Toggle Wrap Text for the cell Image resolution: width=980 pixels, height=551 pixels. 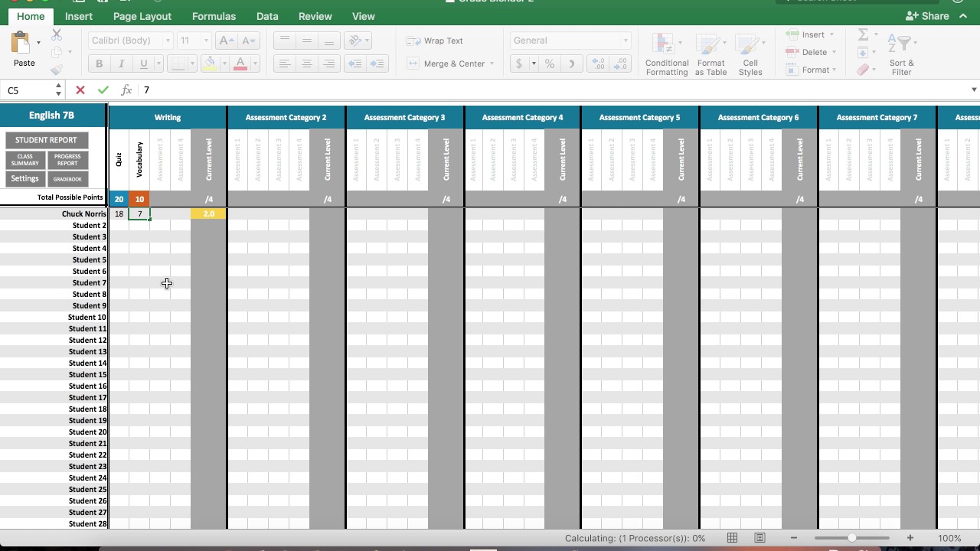click(435, 41)
